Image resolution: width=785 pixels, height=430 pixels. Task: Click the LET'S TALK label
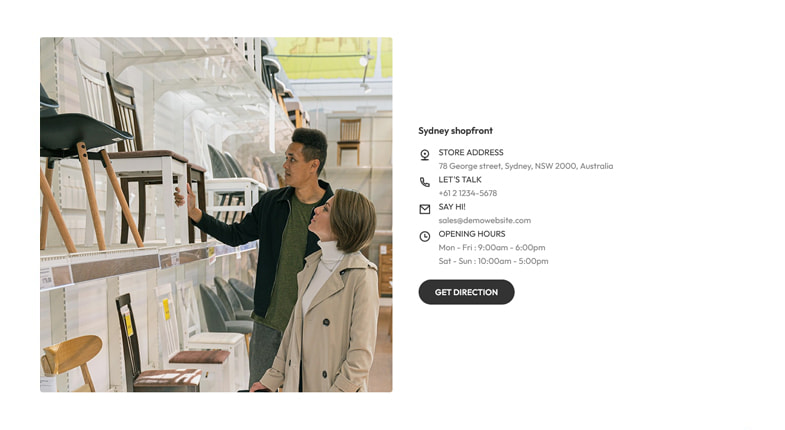pyautogui.click(x=460, y=179)
